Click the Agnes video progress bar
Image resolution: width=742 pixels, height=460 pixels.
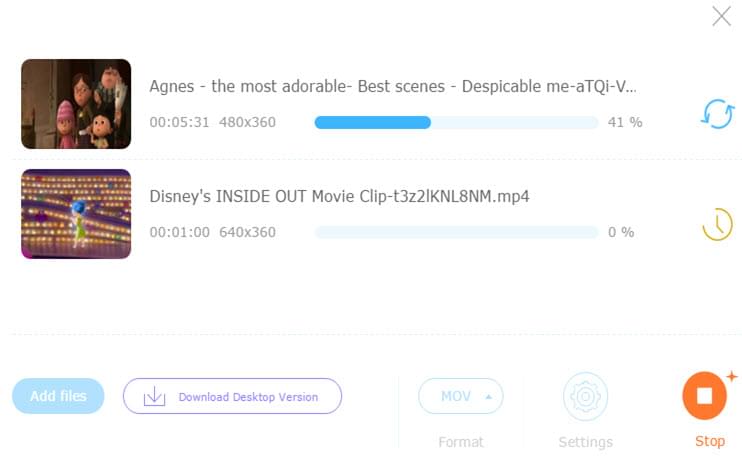click(x=455, y=122)
